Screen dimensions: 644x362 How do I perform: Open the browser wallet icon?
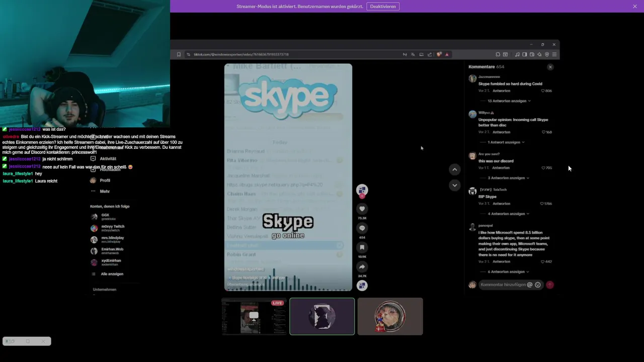click(532, 54)
